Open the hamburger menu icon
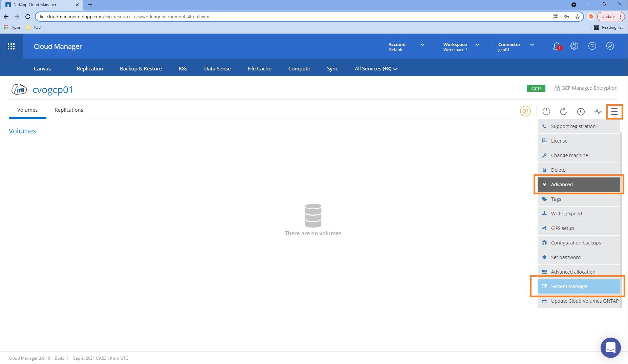Screen dimensions: 628x364 click(x=614, y=111)
